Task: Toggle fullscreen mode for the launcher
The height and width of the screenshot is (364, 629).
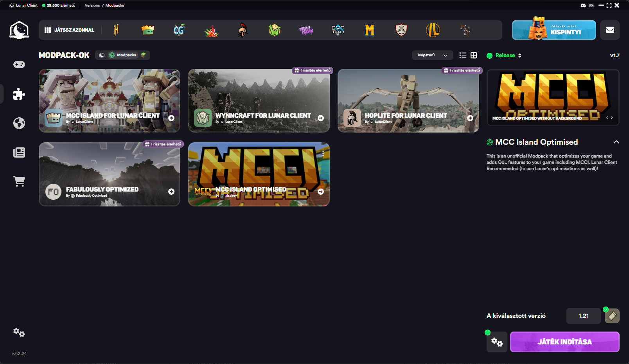Action: 609,5
